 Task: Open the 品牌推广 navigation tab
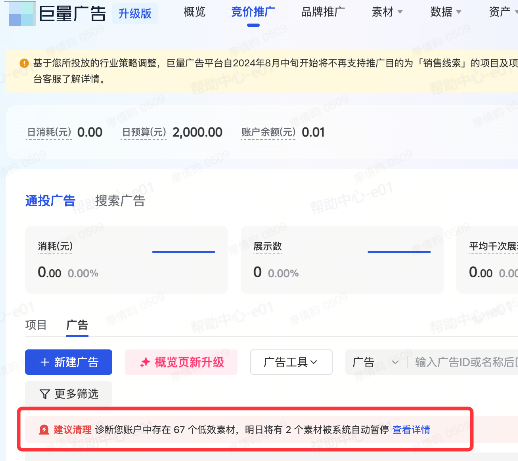click(323, 12)
